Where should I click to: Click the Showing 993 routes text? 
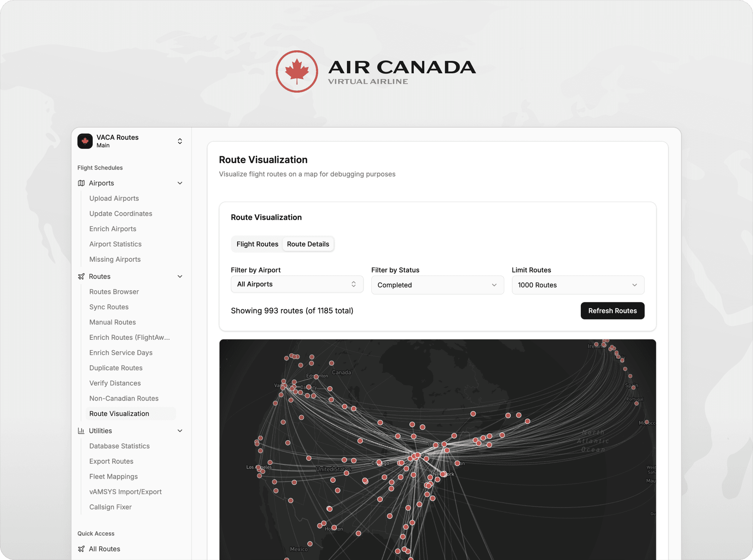click(292, 311)
